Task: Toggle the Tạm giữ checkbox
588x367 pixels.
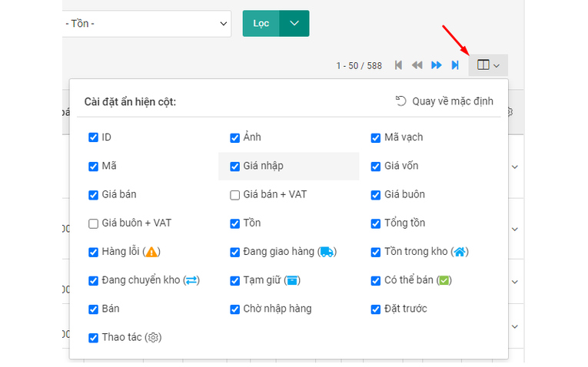Action: [234, 280]
